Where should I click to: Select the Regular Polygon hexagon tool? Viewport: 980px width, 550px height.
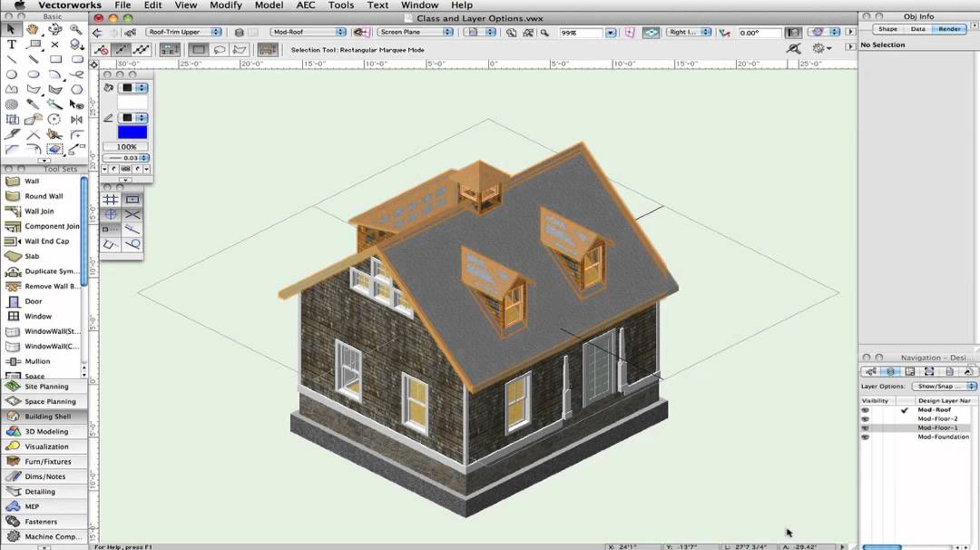[x=77, y=89]
